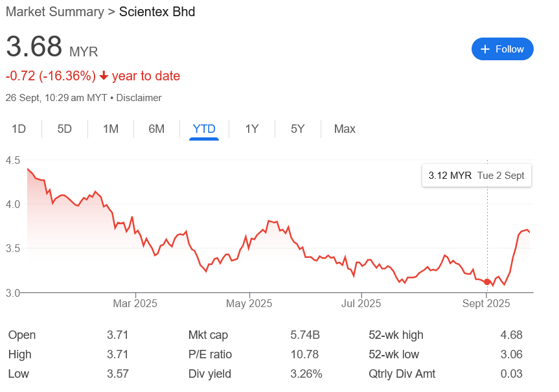Image resolution: width=559 pixels, height=392 pixels.
Task: Click the Div yield label
Action: 209,374
